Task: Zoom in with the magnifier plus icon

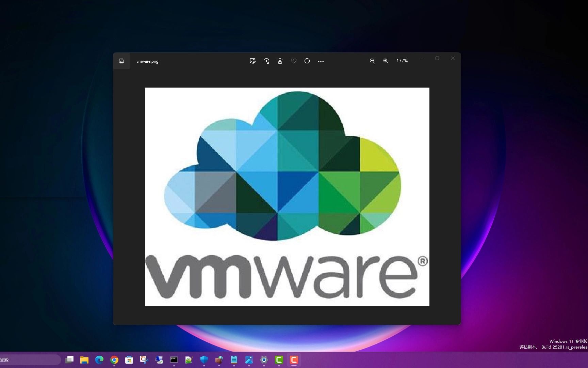Action: click(386, 61)
